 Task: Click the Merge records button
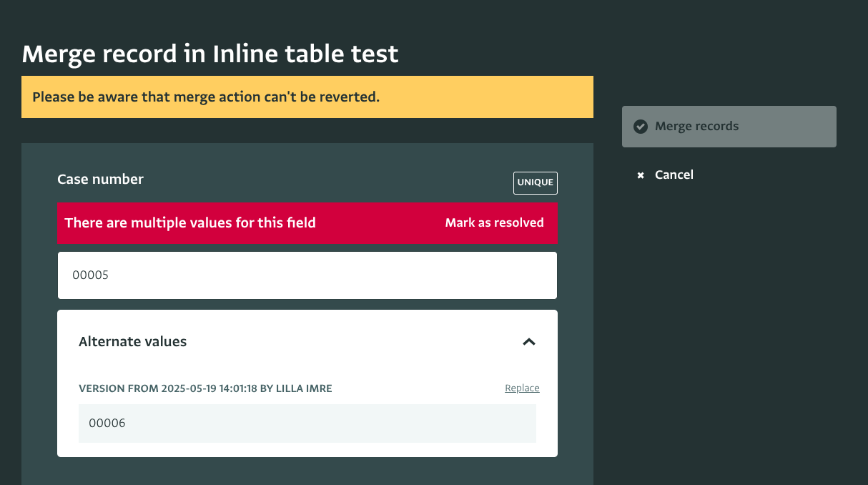click(x=729, y=127)
